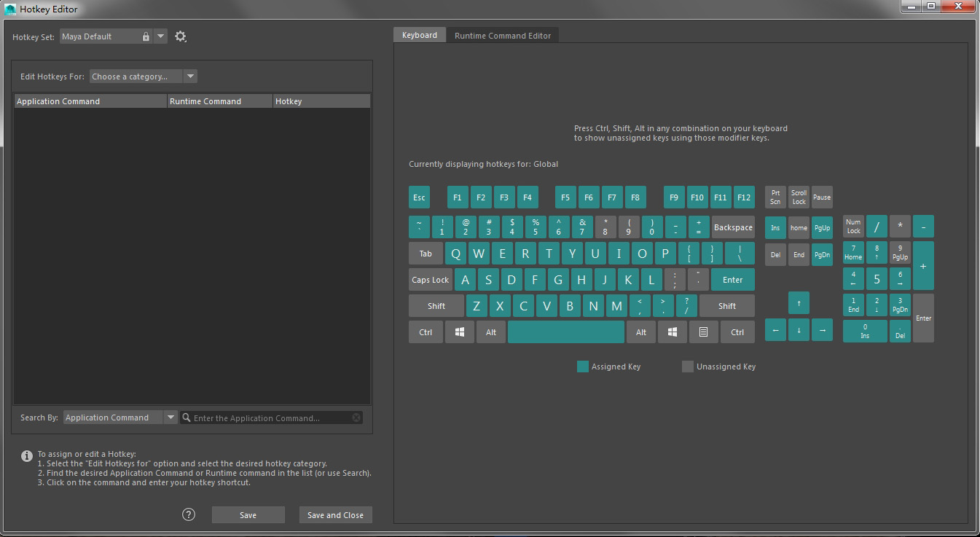Click the help question mark icon

(189, 514)
